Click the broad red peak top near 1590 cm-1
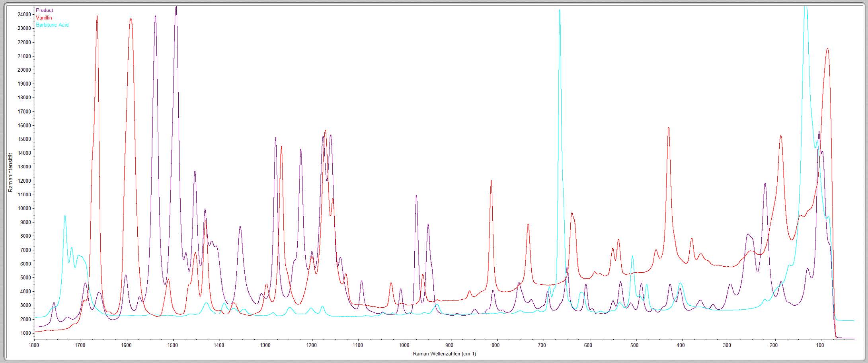Viewport: 868px width, 363px height. [x=131, y=19]
